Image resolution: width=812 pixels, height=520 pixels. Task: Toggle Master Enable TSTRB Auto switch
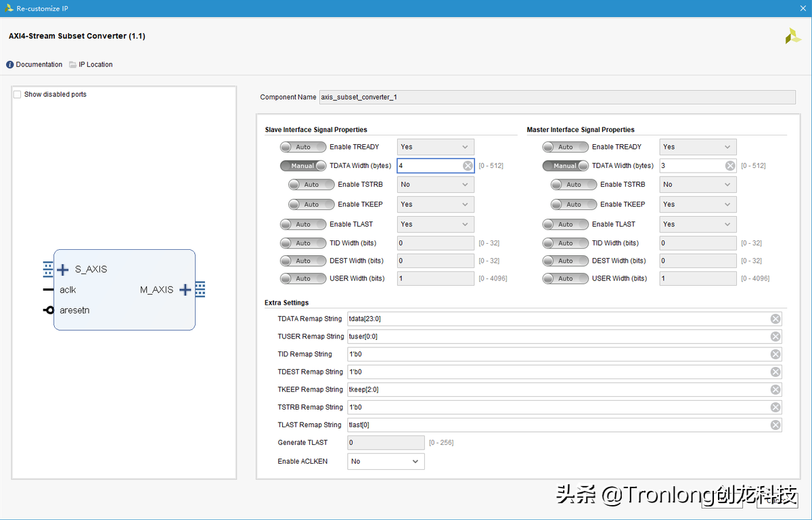[574, 185]
